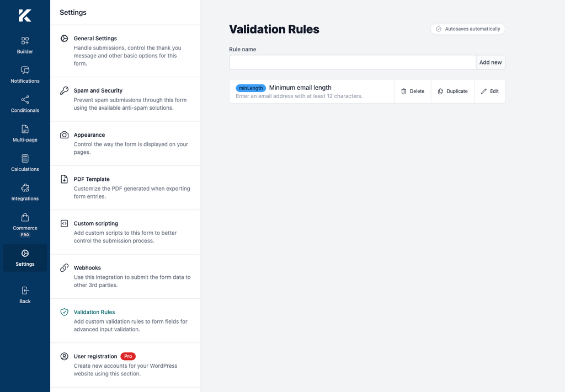The image size is (565, 392).
Task: Click the Back exit icon
Action: 25,291
